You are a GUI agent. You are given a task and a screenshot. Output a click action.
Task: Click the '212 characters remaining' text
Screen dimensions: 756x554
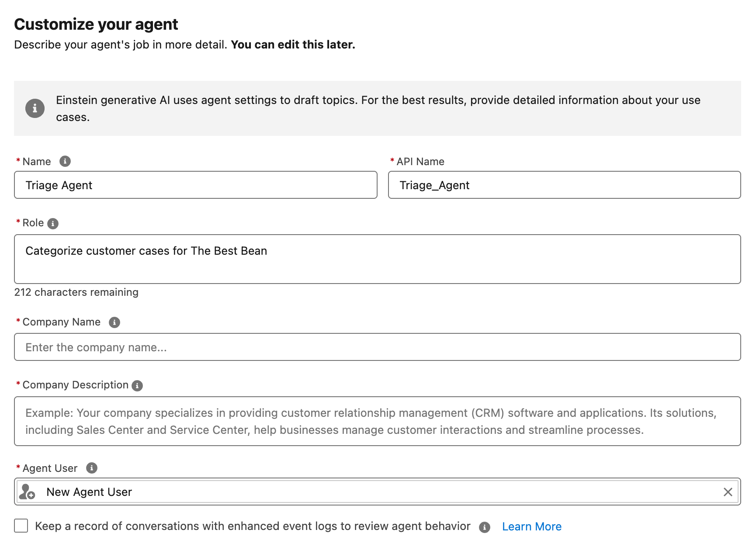pyautogui.click(x=76, y=292)
